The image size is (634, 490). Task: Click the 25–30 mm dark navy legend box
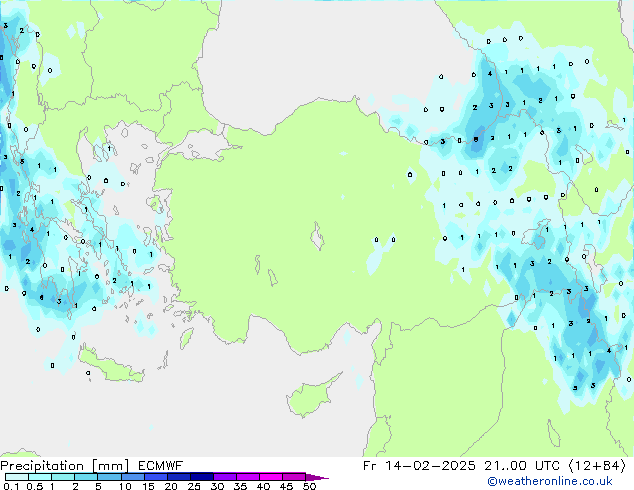click(x=201, y=477)
